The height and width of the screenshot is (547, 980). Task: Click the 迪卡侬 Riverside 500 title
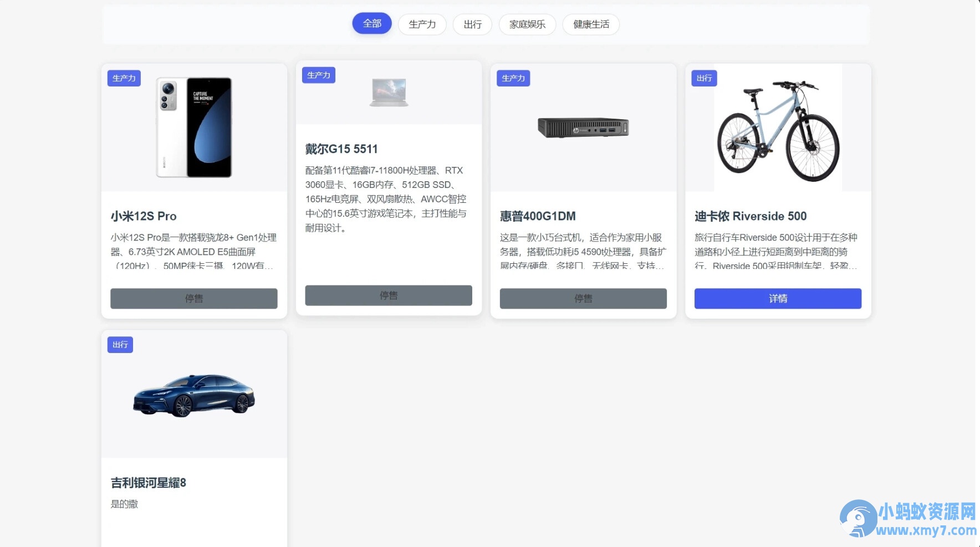751,216
